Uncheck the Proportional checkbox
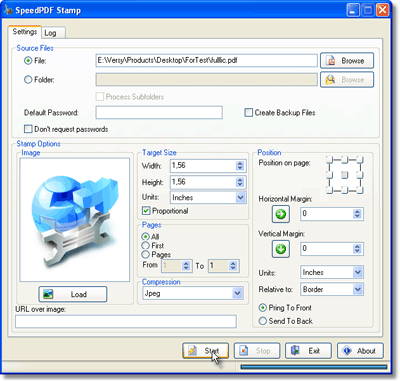Image resolution: width=400 pixels, height=382 pixels. (146, 211)
